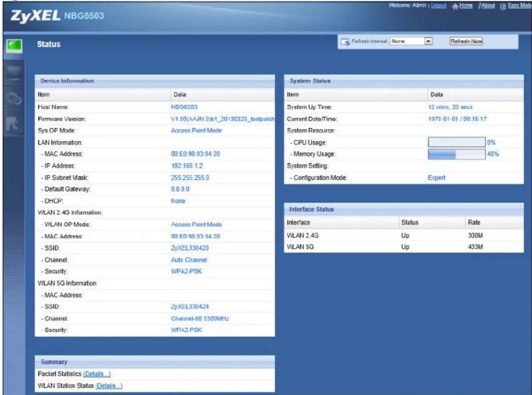The height and width of the screenshot is (395, 532).
Task: Click 5G Security WPA2-PSK value
Action: pos(187,330)
